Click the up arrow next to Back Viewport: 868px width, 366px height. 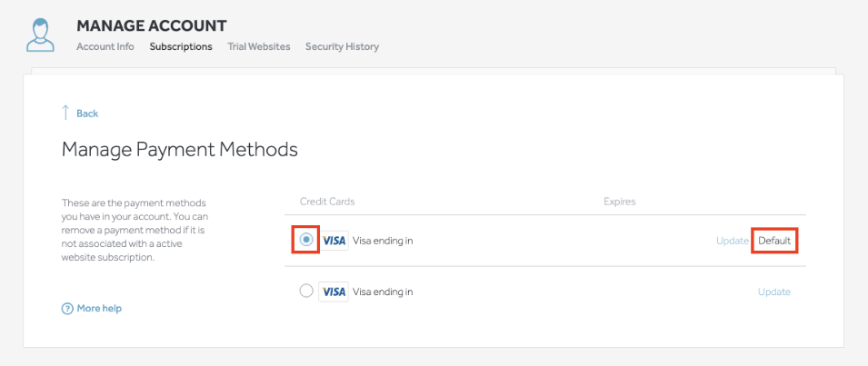point(65,113)
